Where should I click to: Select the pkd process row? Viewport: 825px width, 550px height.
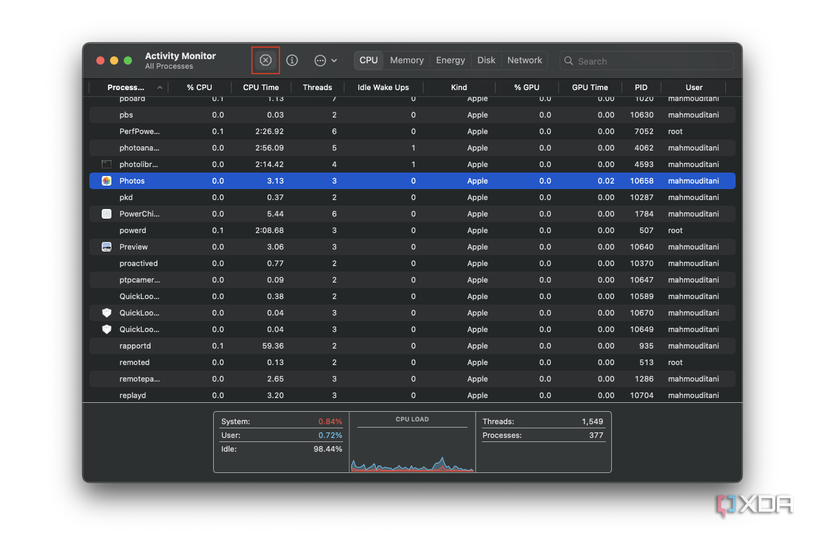pyautogui.click(x=412, y=197)
